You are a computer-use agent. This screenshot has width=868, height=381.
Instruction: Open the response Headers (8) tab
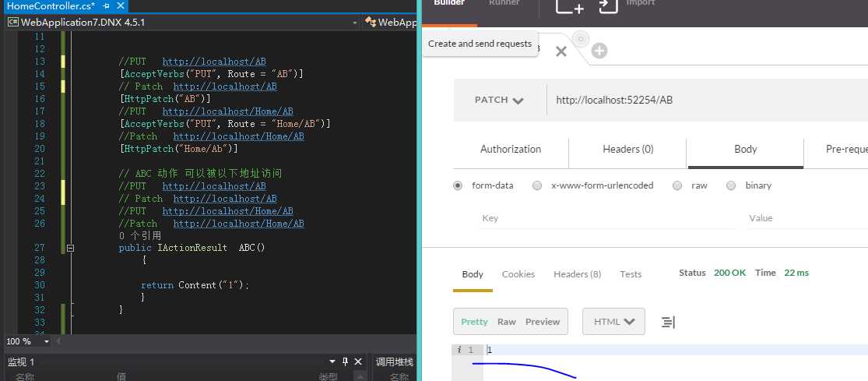(577, 274)
